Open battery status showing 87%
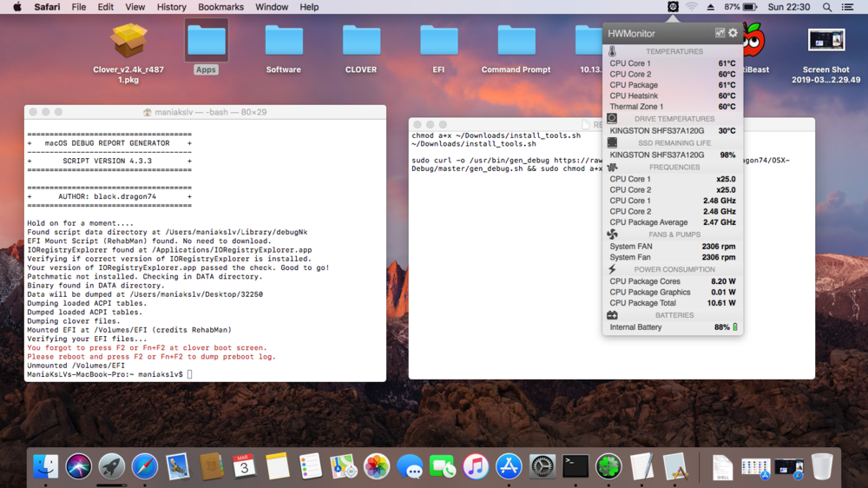Image resolution: width=868 pixels, height=488 pixels. click(740, 7)
